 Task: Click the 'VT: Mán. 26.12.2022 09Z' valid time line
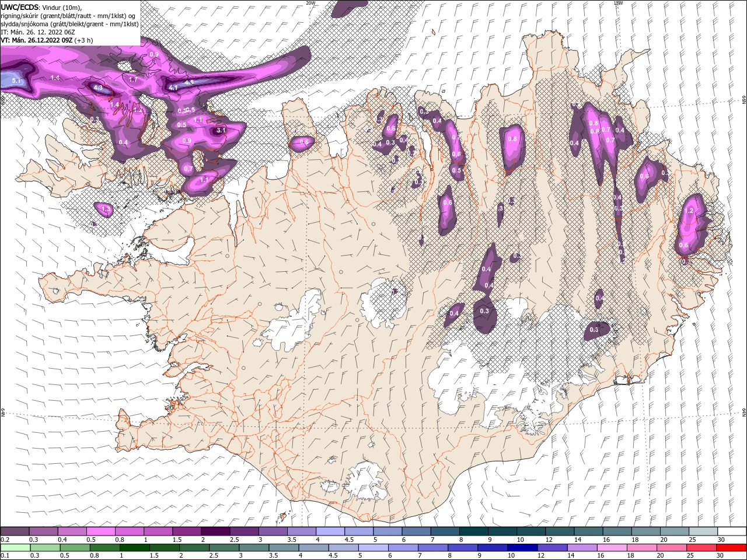pyautogui.click(x=37, y=40)
